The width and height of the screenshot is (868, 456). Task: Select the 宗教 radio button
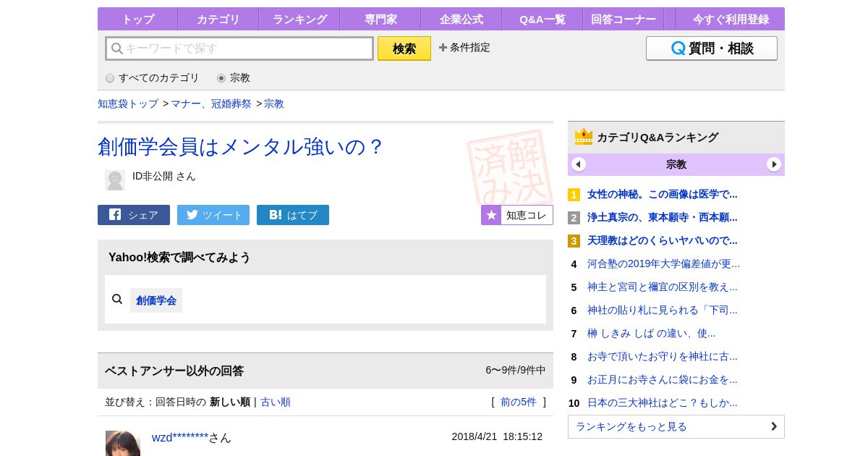click(221, 78)
